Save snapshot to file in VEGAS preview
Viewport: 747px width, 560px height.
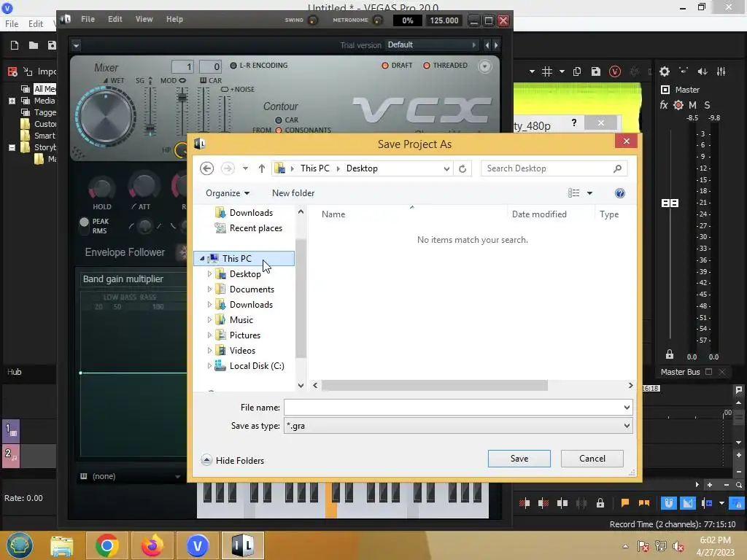click(x=596, y=72)
